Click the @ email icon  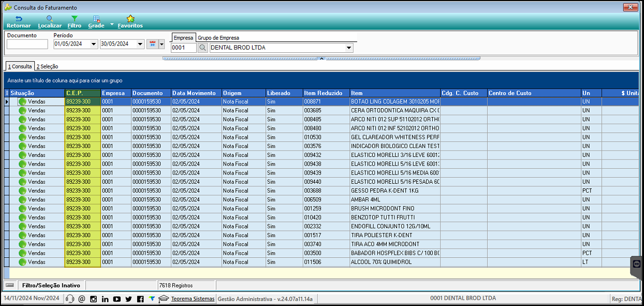pyautogui.click(x=82, y=299)
